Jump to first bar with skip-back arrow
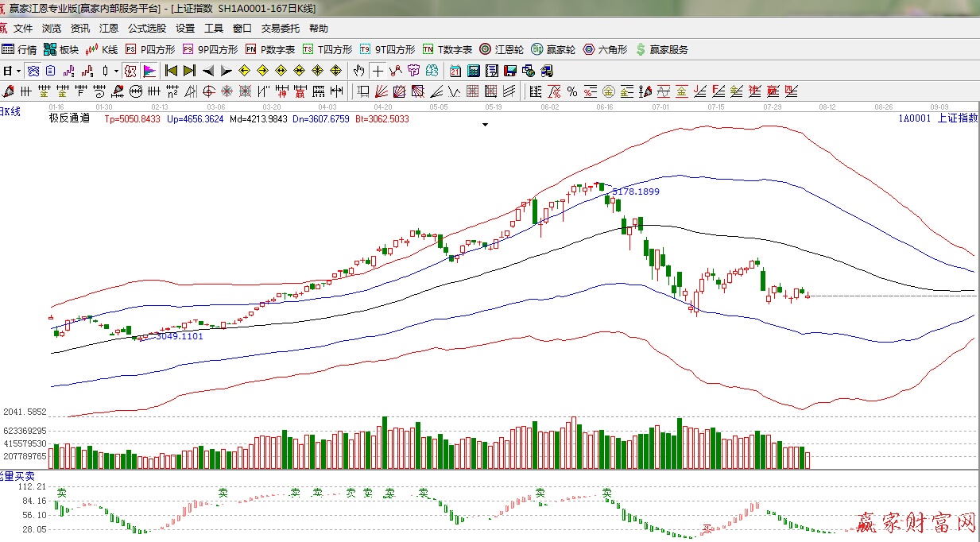This screenshot has height=542, width=980. click(170, 70)
